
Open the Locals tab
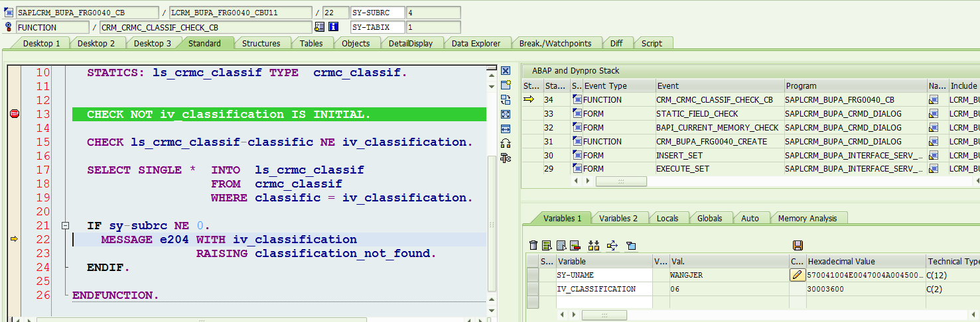(667, 218)
